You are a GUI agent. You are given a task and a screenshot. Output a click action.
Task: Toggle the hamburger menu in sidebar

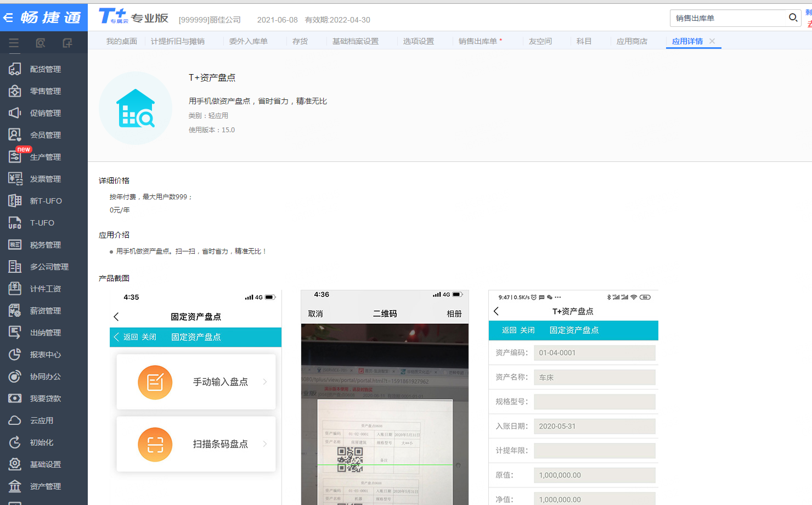click(14, 43)
